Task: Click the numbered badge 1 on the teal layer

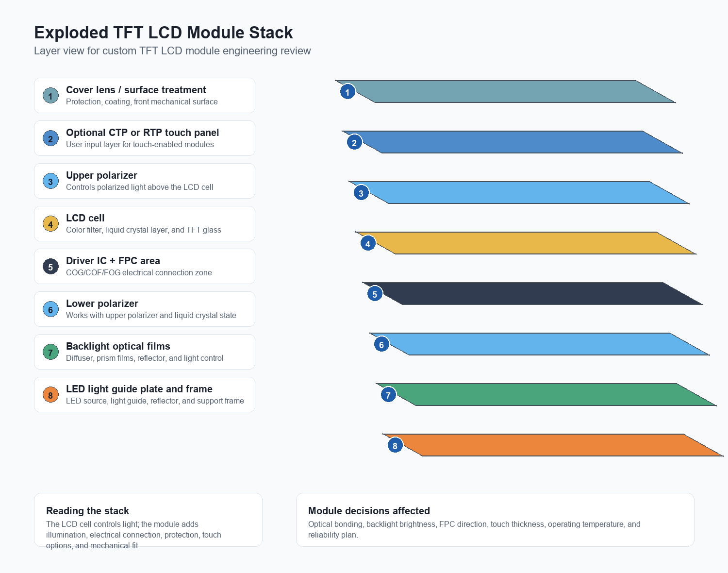Action: (x=347, y=92)
